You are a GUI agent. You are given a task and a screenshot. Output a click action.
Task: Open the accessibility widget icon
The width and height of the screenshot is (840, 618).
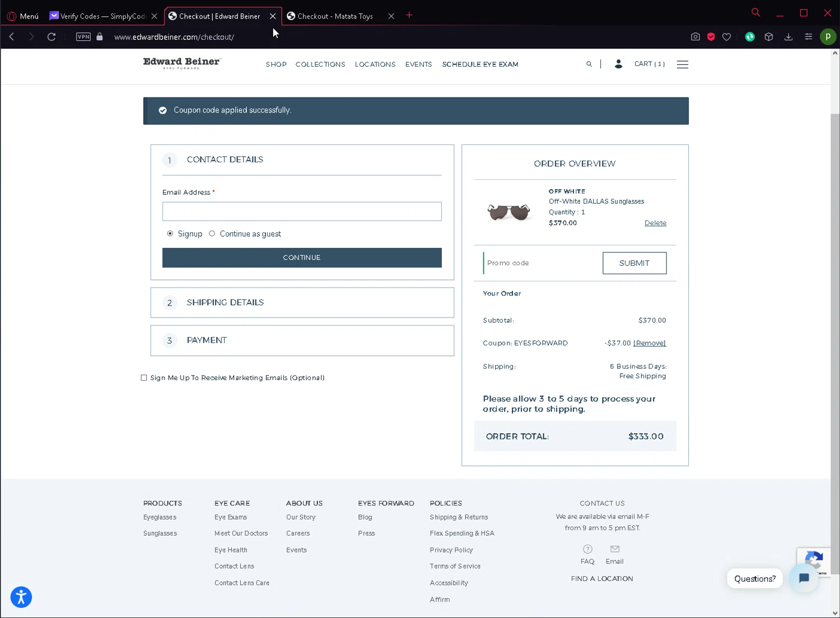tap(21, 597)
